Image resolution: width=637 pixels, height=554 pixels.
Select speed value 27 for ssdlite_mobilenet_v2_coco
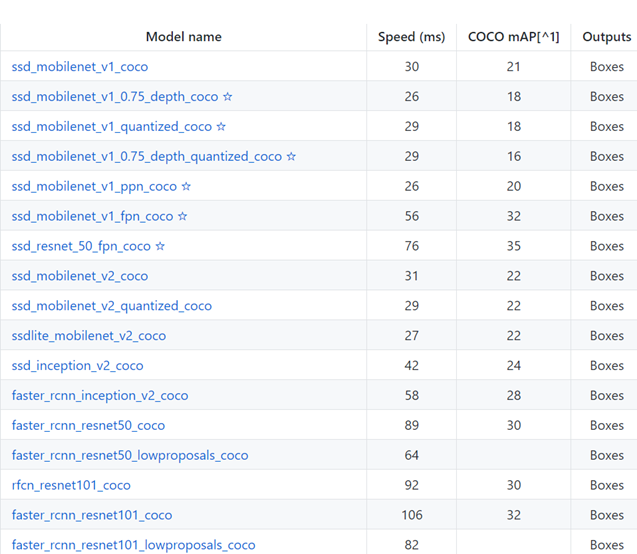[x=412, y=336]
